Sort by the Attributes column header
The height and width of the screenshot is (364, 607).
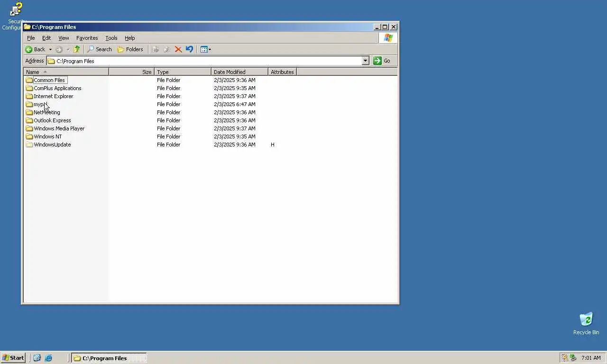[282, 72]
